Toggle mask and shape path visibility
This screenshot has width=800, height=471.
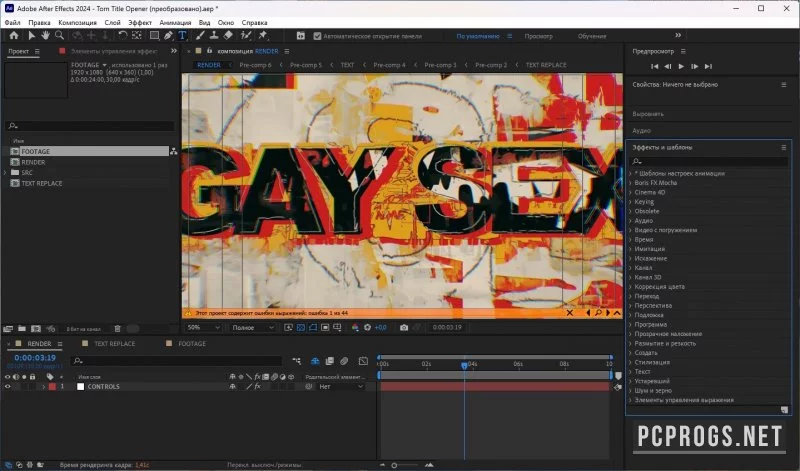coord(313,328)
